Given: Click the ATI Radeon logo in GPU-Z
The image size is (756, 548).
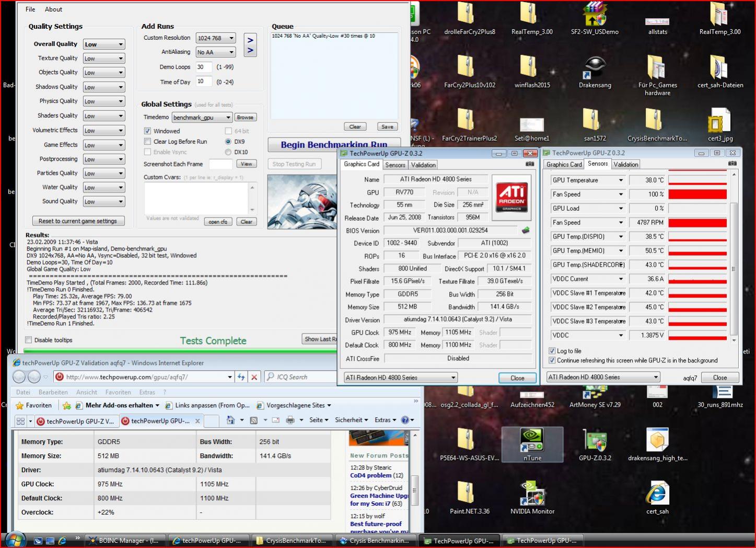Looking at the screenshot, I should 511,197.
